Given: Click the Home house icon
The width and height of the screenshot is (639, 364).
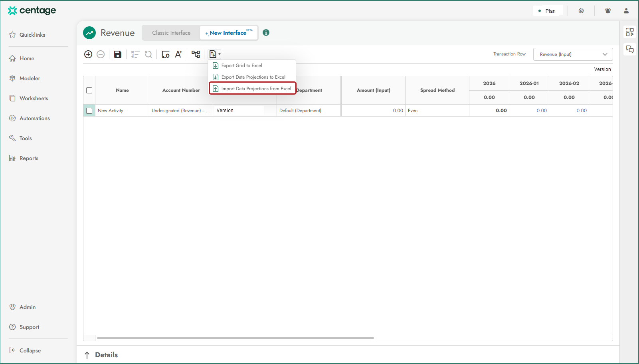Looking at the screenshot, I should click(x=12, y=58).
